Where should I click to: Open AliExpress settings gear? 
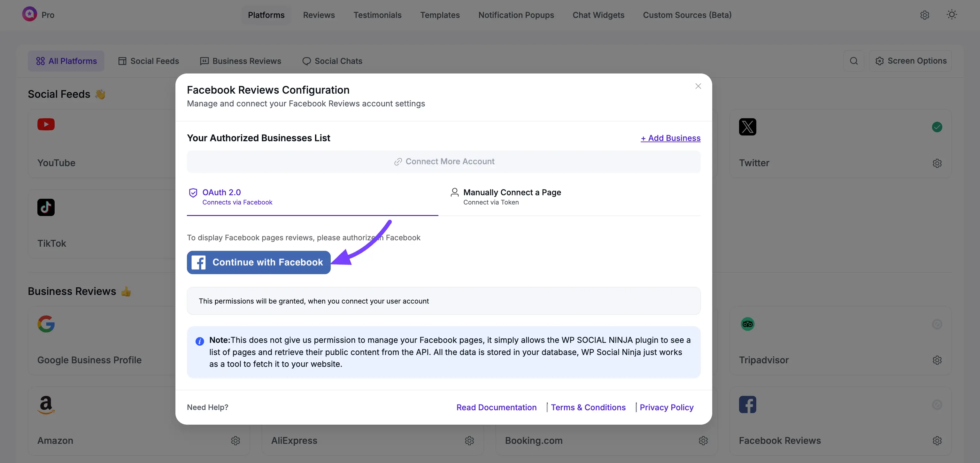469,441
